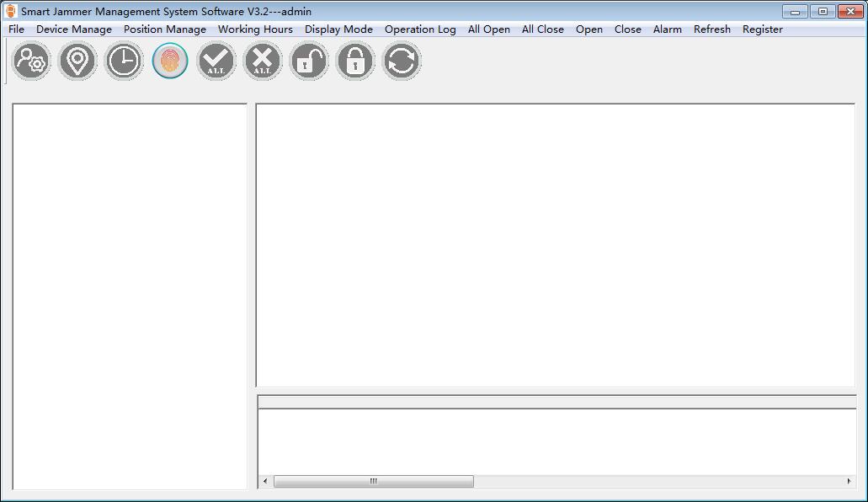Screen dimensions: 868x502
Task: Select Position Manage in the menu bar
Action: coord(165,29)
